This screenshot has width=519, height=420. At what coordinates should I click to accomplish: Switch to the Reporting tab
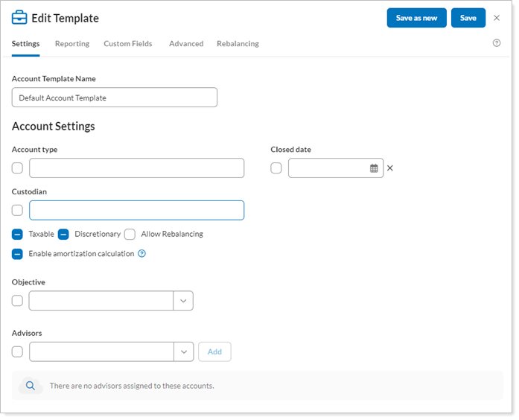72,44
